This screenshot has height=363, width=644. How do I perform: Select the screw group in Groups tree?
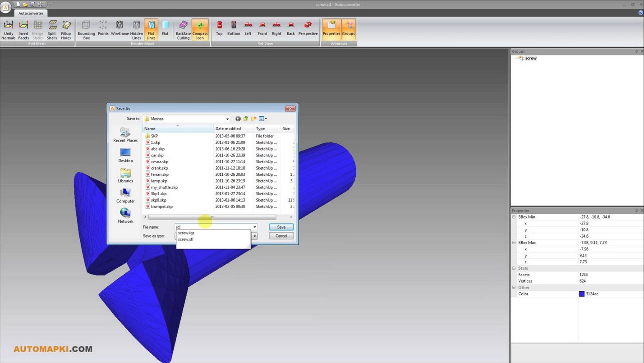tap(531, 58)
